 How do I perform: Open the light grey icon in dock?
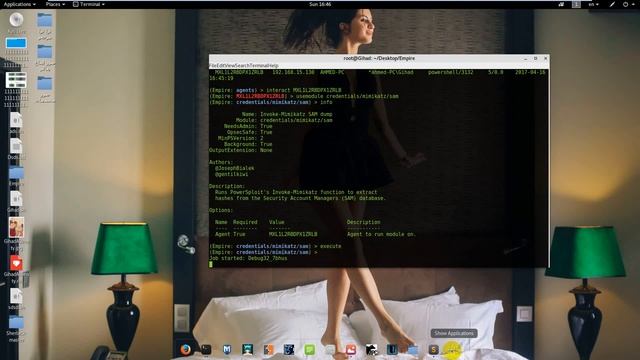330,349
